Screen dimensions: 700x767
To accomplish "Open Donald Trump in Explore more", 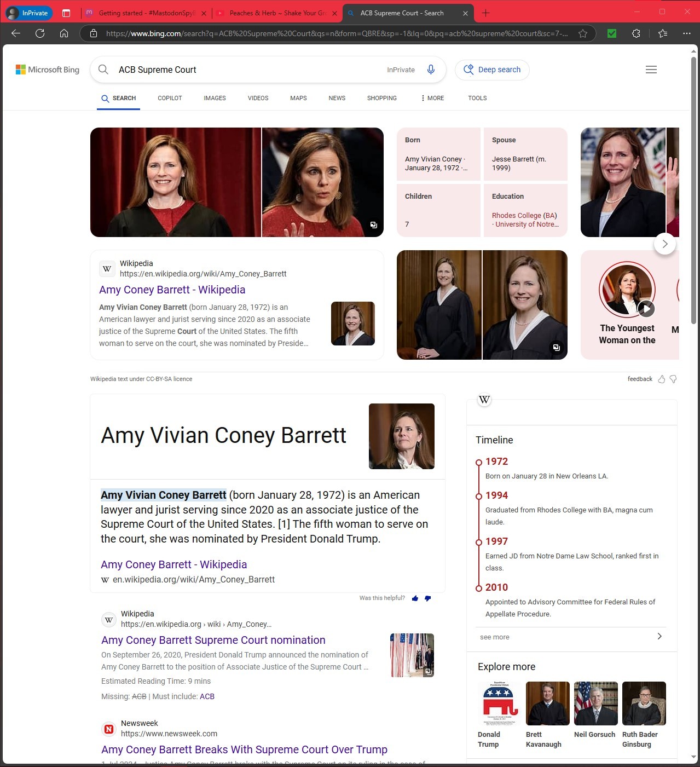I will pyautogui.click(x=497, y=715).
